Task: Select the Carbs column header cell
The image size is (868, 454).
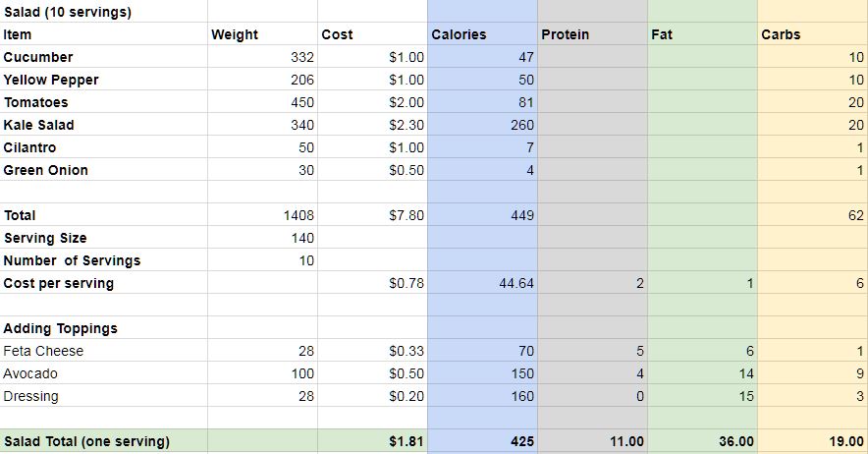Action: [812, 34]
